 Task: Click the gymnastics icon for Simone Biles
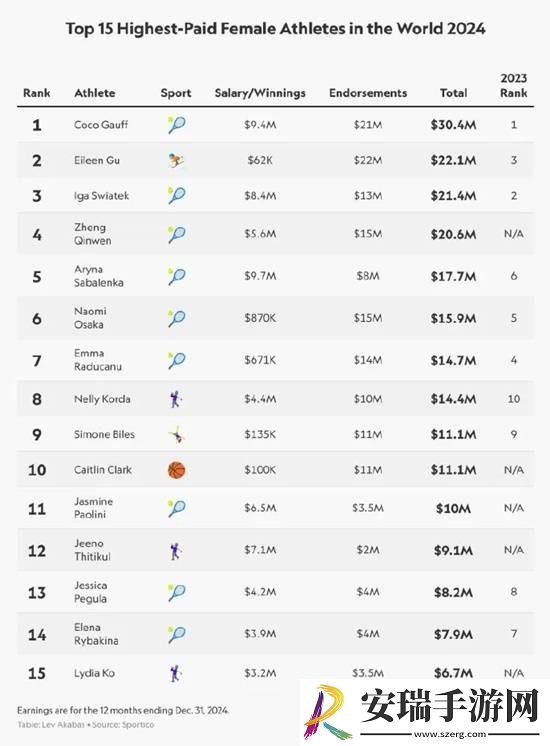point(177,434)
